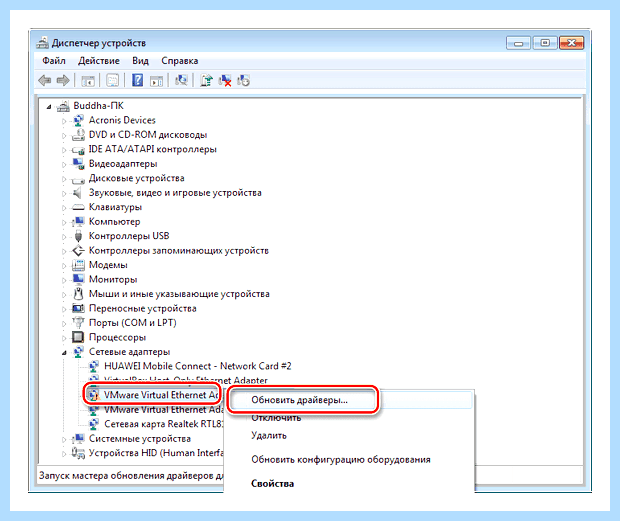
Task: Close the Диспетчер устройств window
Action: (x=571, y=43)
